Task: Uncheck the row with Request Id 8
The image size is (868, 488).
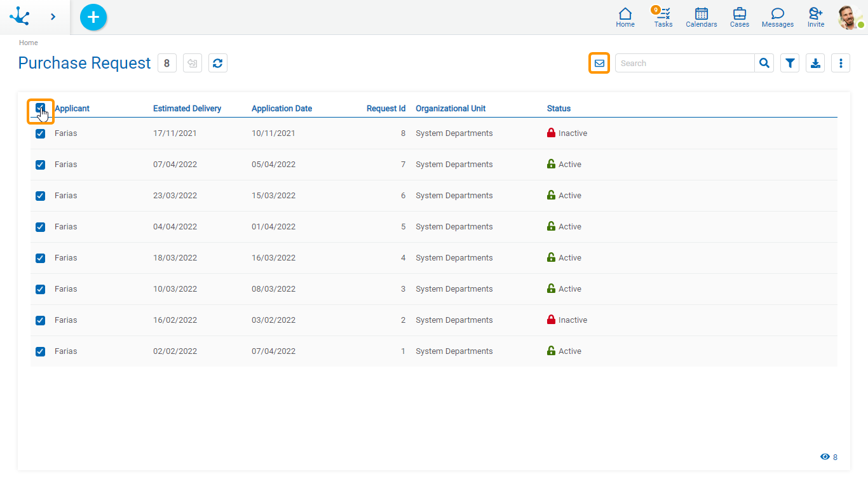Action: [x=41, y=133]
